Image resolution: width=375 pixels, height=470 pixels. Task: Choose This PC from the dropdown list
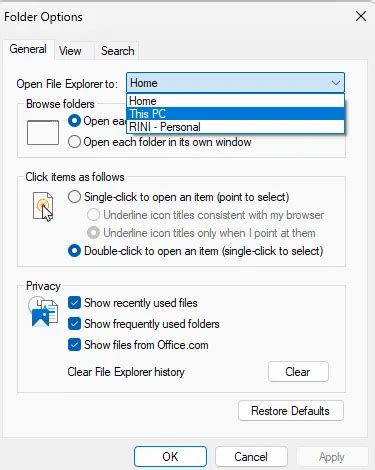click(x=235, y=114)
